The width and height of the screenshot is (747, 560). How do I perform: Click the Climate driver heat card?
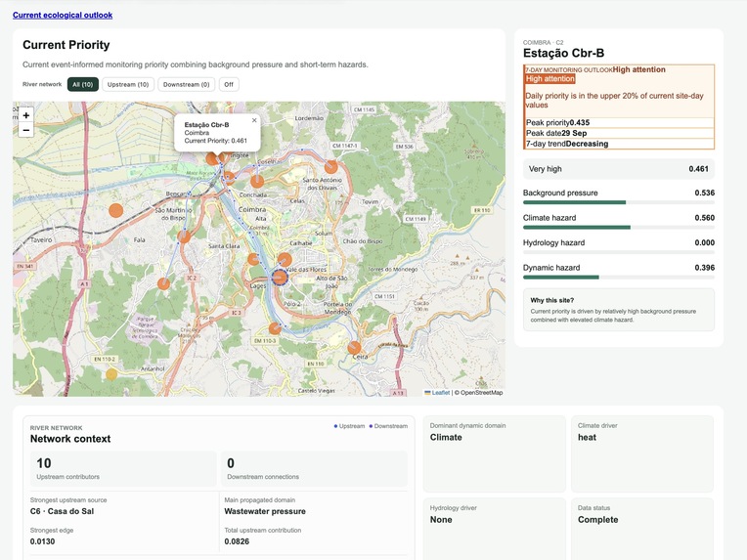(642, 453)
